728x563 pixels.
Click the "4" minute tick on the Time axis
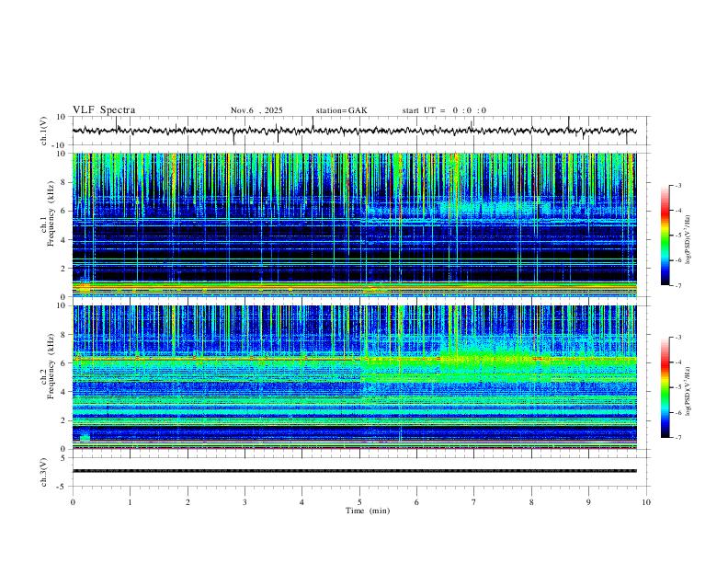pyautogui.click(x=301, y=502)
